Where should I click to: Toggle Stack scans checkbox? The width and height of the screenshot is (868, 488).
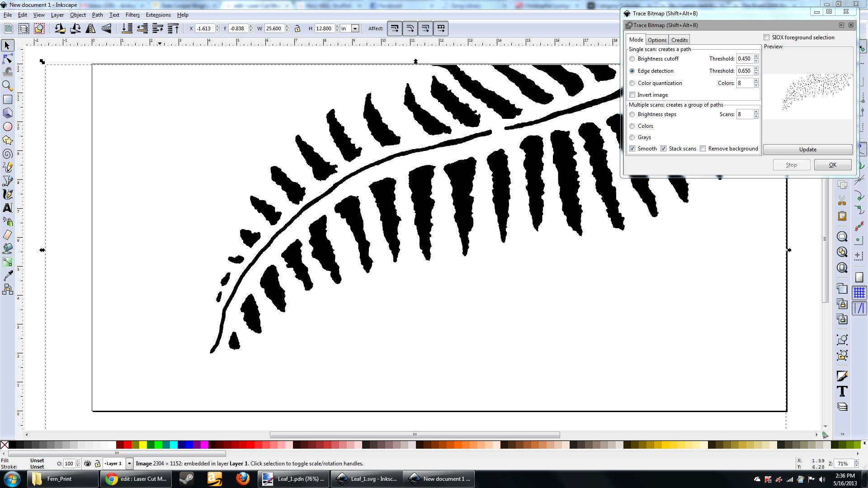point(663,149)
